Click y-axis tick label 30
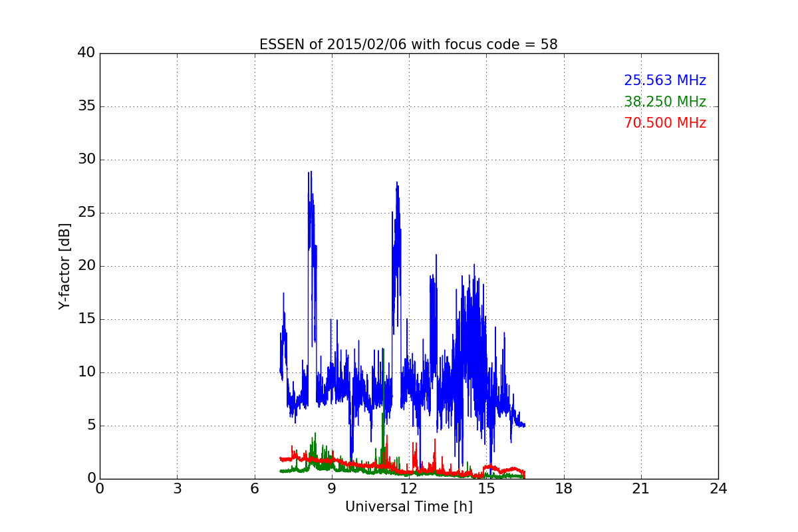The height and width of the screenshot is (532, 798). [x=86, y=160]
